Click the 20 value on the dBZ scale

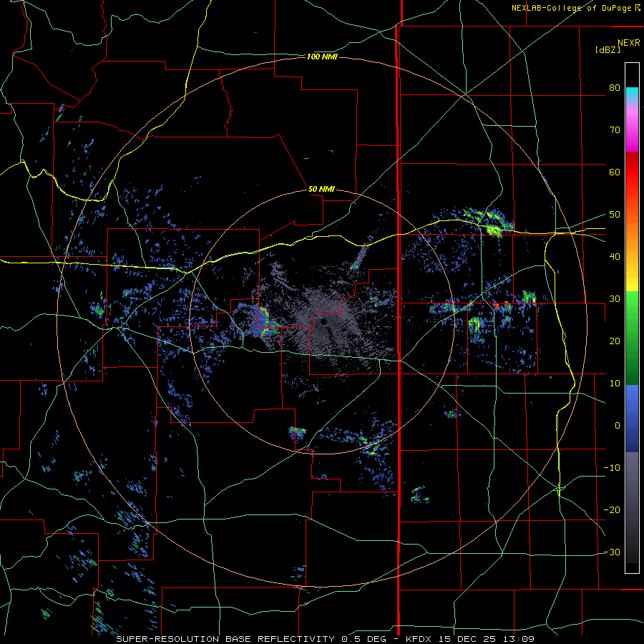[615, 341]
